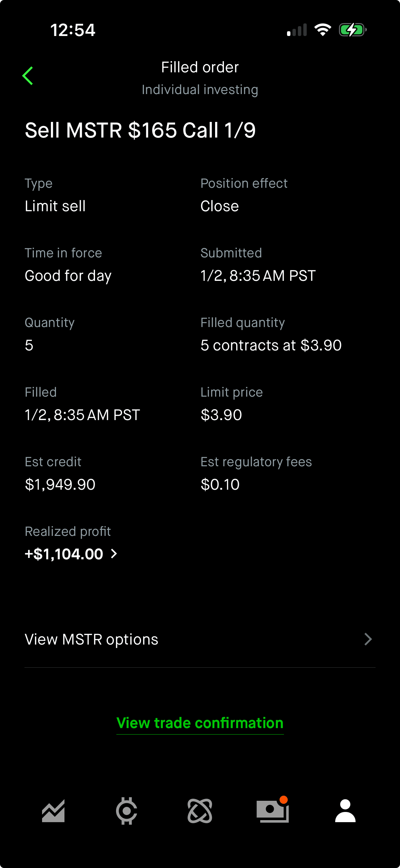400x868 pixels.
Task: Tap the Limit price $3.90 value
Action: point(221,415)
